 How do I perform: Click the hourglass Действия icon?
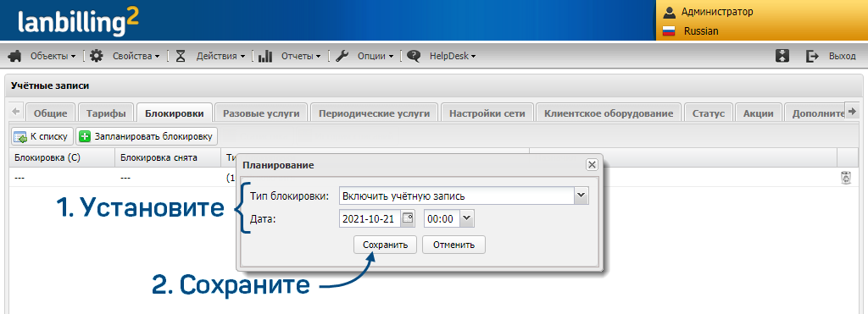pos(181,56)
